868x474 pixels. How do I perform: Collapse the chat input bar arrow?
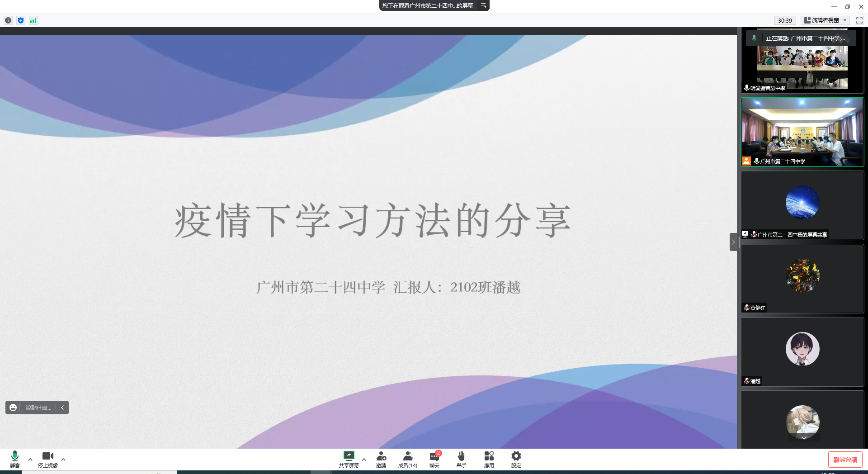(x=62, y=408)
